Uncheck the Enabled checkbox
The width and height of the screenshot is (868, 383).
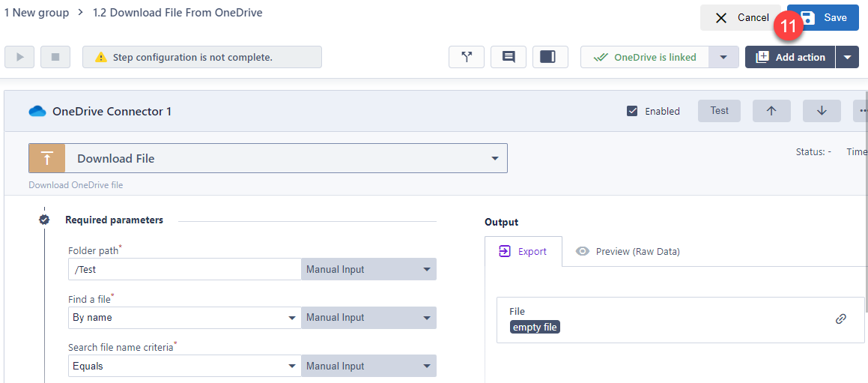click(632, 112)
